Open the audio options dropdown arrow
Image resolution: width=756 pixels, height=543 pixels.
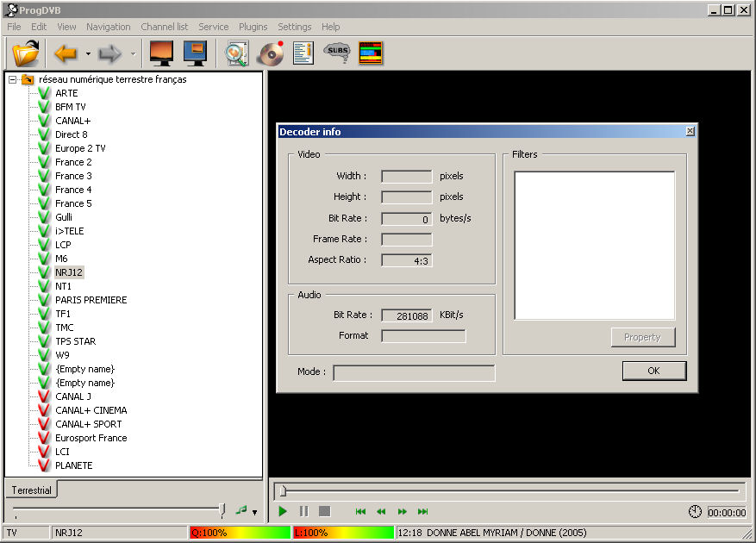254,512
